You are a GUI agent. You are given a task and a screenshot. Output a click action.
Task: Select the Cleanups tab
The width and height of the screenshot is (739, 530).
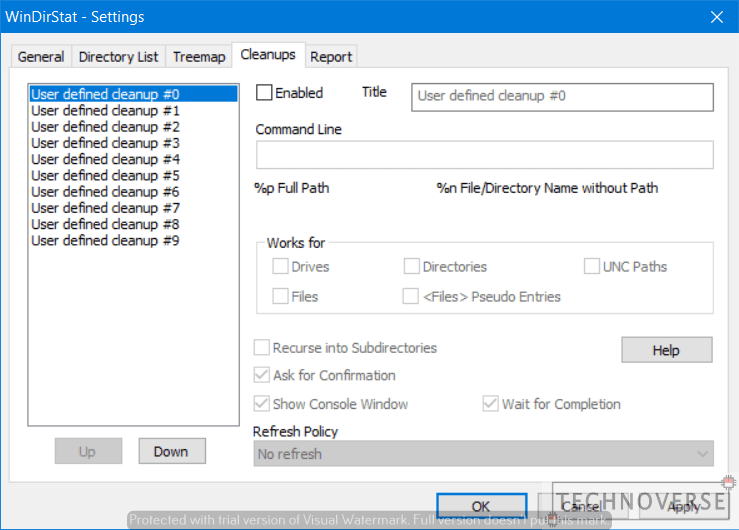tap(268, 55)
